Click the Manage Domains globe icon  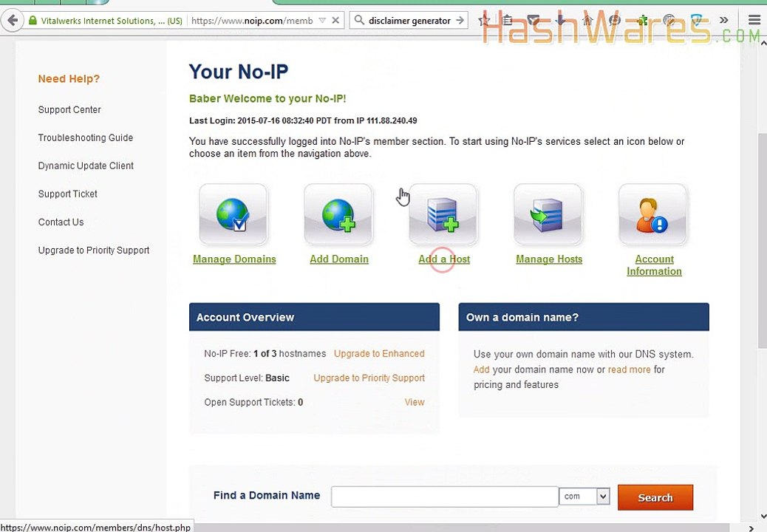[233, 214]
